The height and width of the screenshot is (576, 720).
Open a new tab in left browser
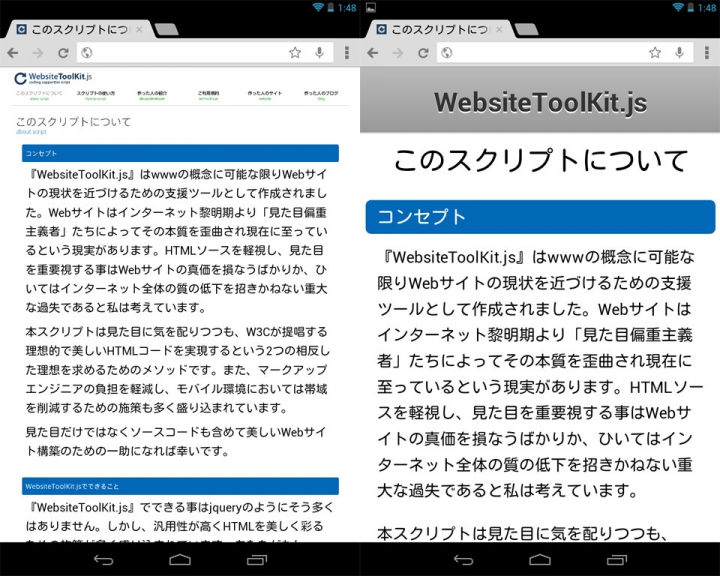pos(166,29)
